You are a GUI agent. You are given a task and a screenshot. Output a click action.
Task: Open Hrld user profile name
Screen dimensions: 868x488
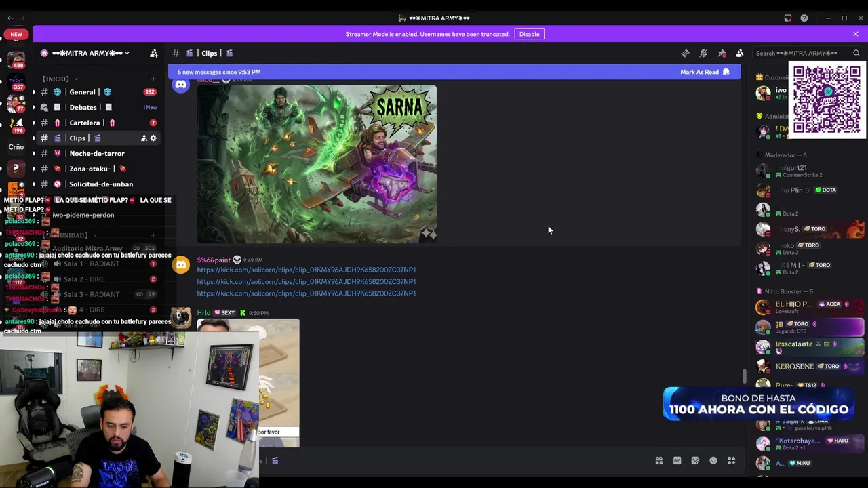[203, 313]
